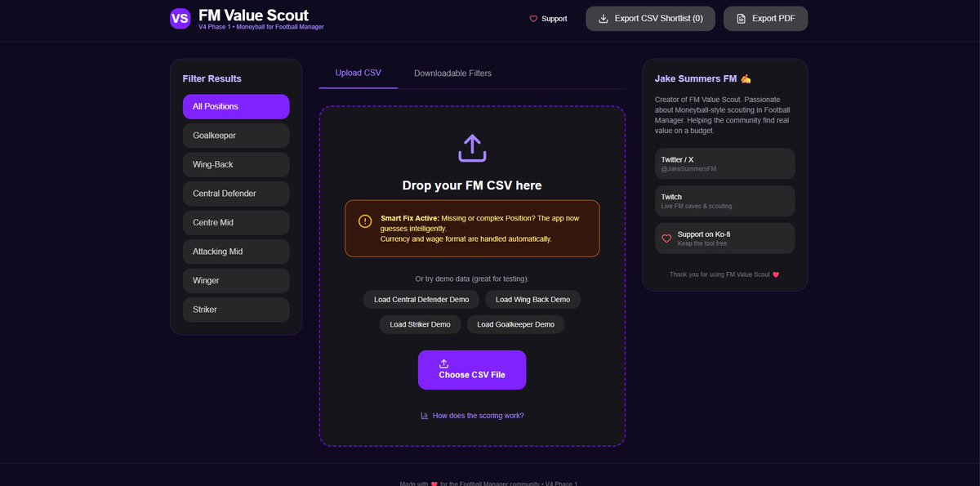Filter results by Wing-Back
This screenshot has width=980, height=486.
click(236, 165)
